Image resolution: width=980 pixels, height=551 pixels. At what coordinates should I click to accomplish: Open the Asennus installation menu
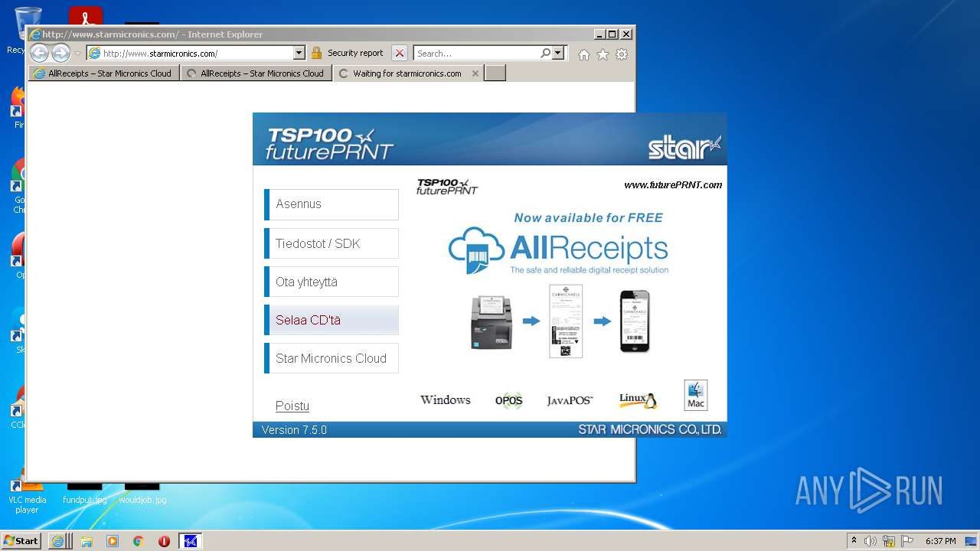click(x=332, y=204)
